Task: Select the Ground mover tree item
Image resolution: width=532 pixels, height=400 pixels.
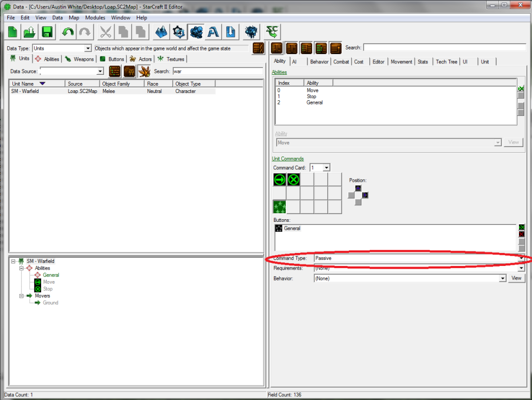Action: coord(50,303)
